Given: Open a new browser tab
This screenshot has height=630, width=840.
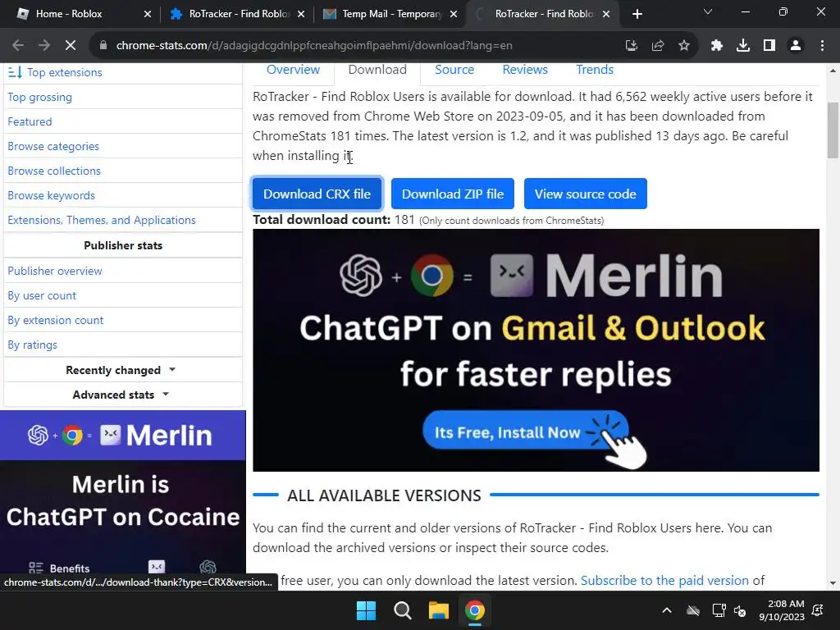Looking at the screenshot, I should click(637, 14).
